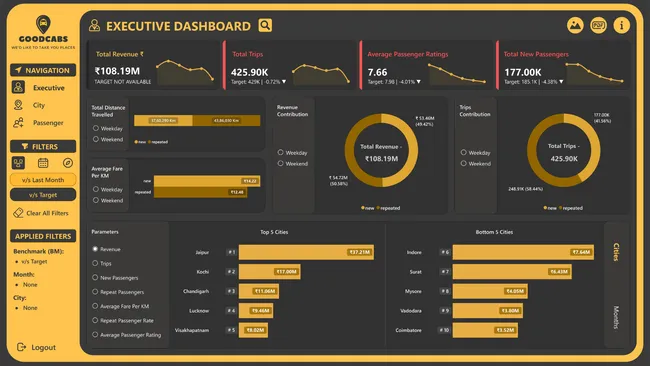Click the Indore ₹7.64M bar
This screenshot has width=650, height=366.
523,252
